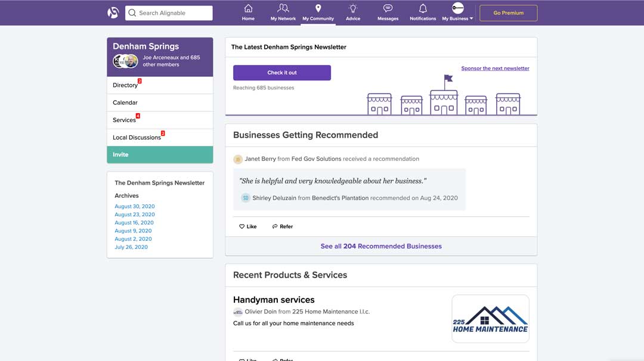Open August 16, 2020 newsletter archive
644x361 pixels.
coord(134,223)
